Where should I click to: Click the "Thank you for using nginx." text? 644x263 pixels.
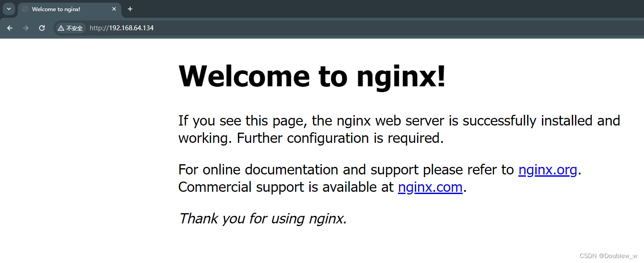[x=262, y=218]
